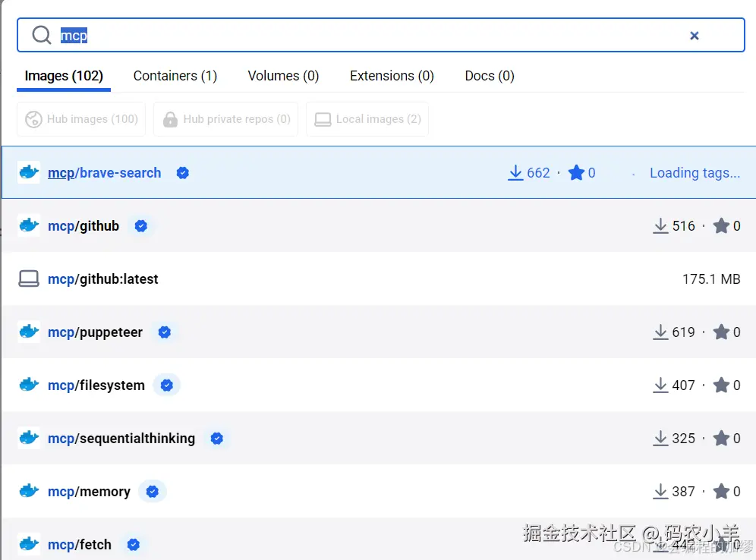Open the Extensions tab
756x560 pixels.
392,75
